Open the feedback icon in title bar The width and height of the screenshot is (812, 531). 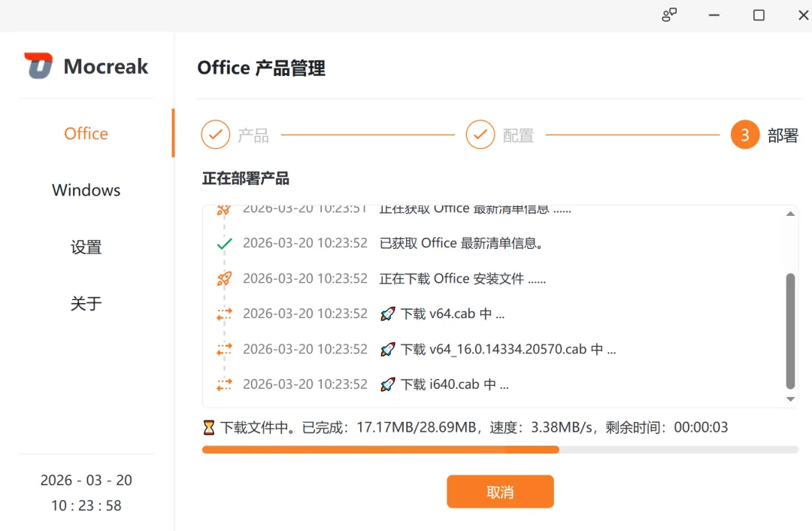point(669,15)
